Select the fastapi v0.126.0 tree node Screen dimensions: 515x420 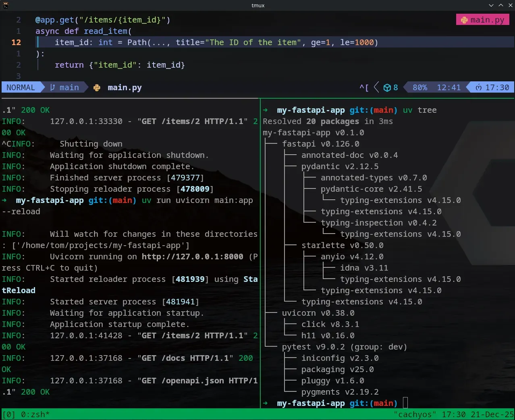pos(320,144)
